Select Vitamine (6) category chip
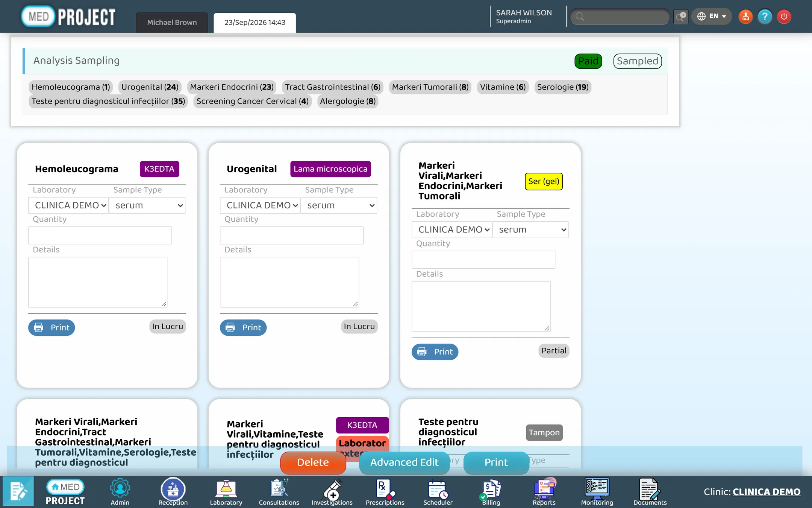Viewport: 812px width, 508px height. [503, 87]
